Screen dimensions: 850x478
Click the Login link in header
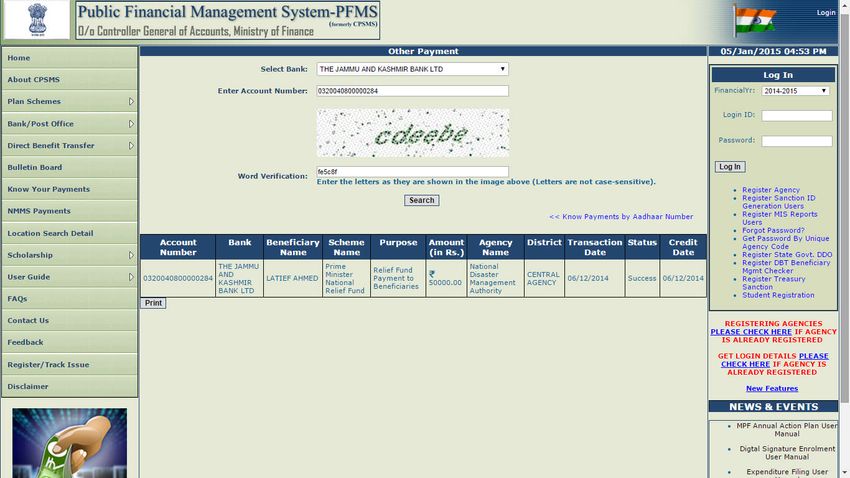[x=826, y=12]
